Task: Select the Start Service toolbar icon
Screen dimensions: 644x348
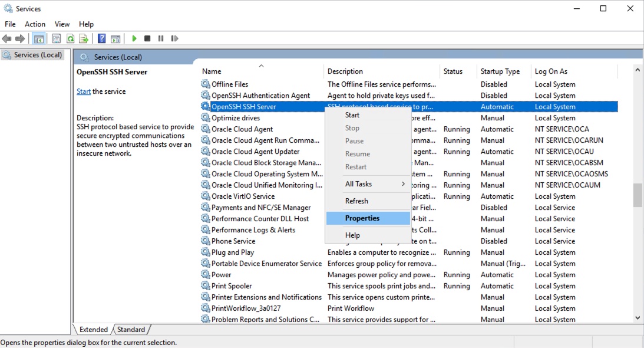Action: point(134,38)
